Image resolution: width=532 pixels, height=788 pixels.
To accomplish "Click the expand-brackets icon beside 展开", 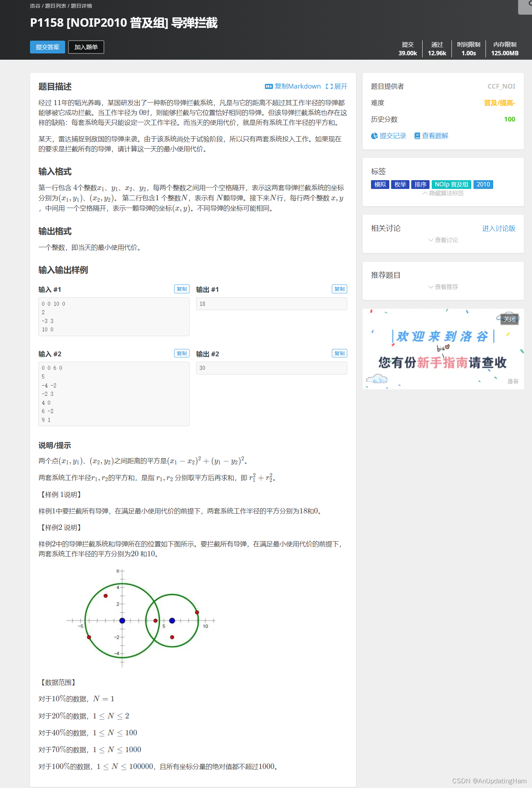I will tap(329, 86).
